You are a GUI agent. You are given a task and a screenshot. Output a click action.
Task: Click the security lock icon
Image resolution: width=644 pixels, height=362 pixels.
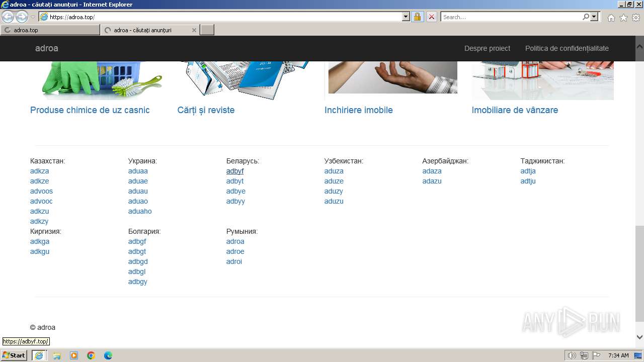pos(417,17)
